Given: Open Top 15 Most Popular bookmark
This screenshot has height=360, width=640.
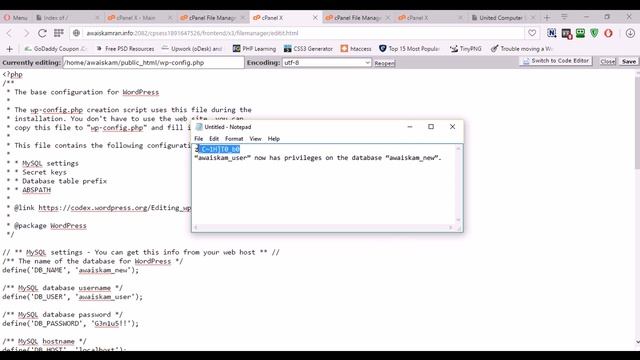Looking at the screenshot, I should (409, 49).
